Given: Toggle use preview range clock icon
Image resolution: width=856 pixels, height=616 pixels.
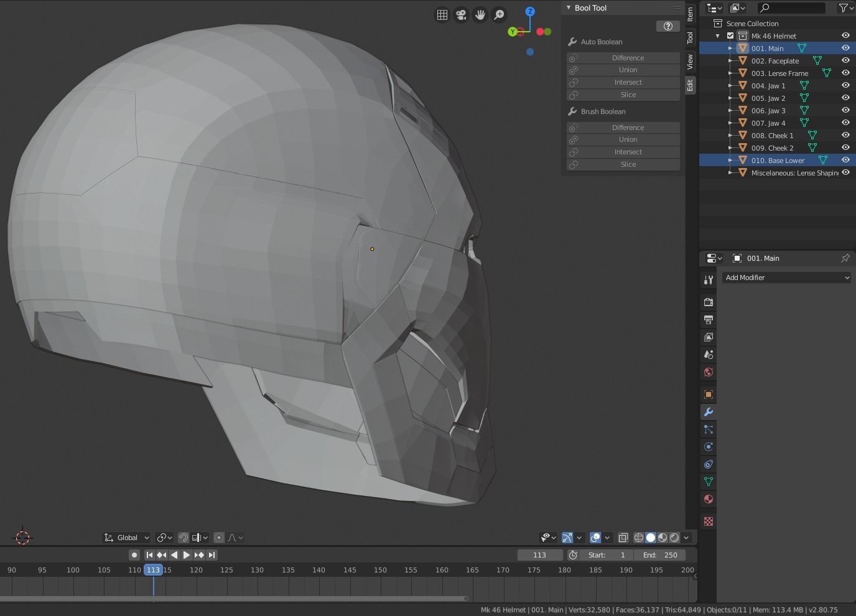Looking at the screenshot, I should [x=573, y=555].
